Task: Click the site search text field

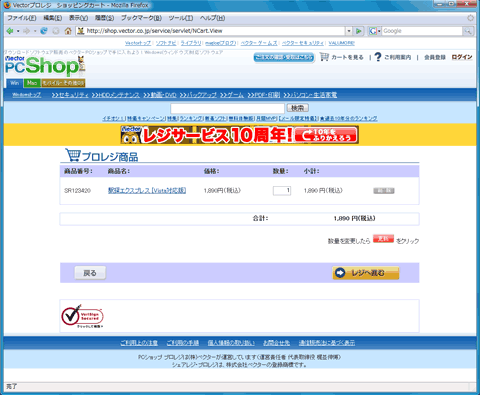Action: pos(227,108)
